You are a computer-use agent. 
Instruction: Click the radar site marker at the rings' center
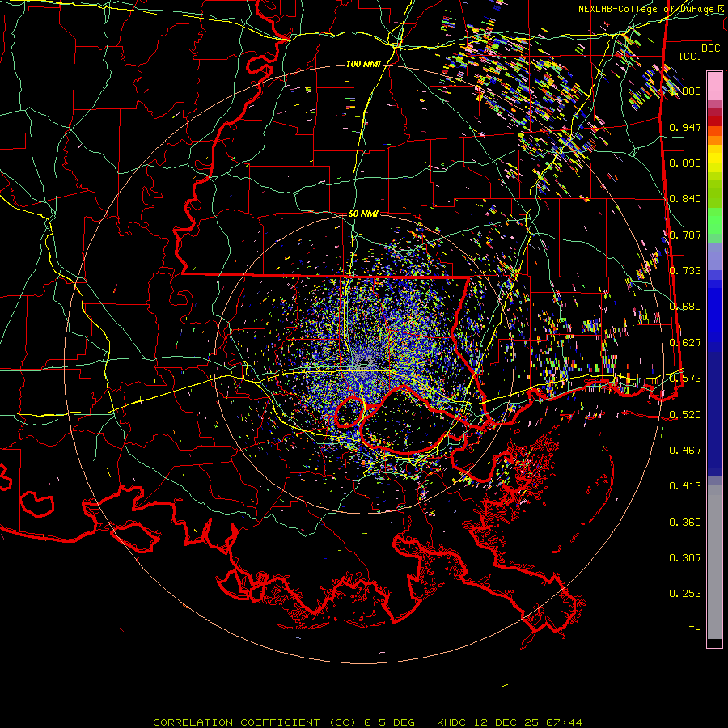(365, 362)
